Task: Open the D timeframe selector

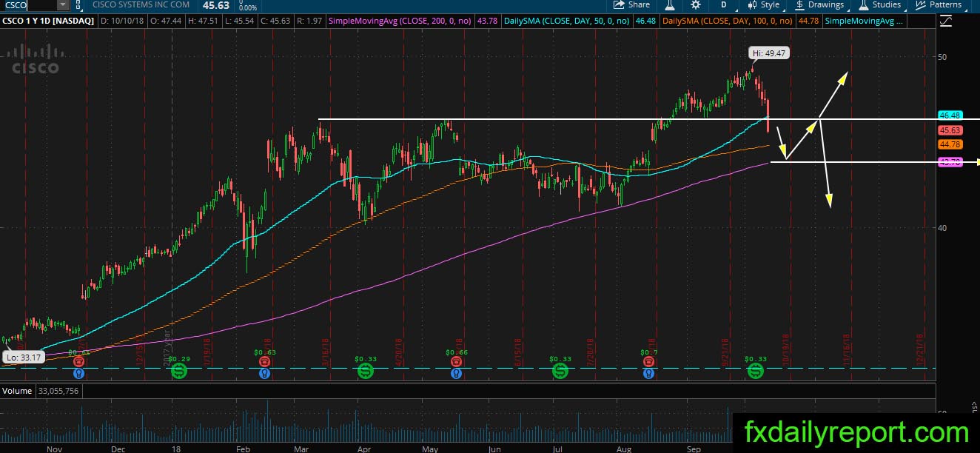Action: (723, 4)
